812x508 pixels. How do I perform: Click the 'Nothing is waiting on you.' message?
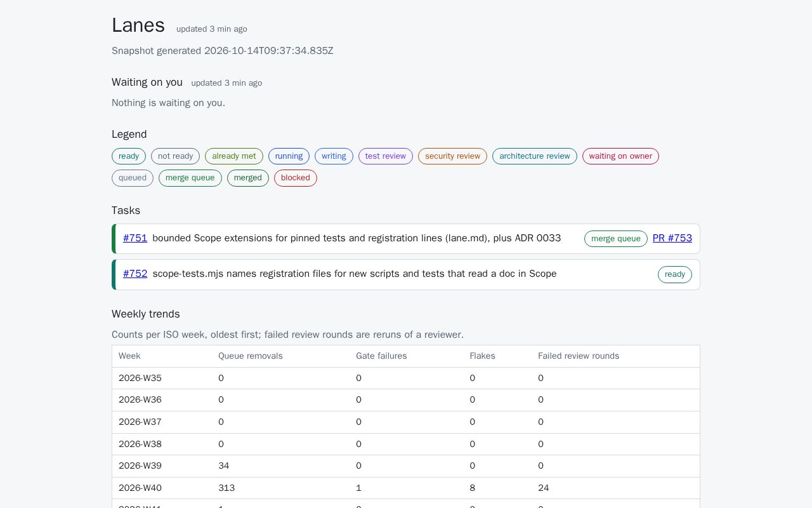[168, 103]
